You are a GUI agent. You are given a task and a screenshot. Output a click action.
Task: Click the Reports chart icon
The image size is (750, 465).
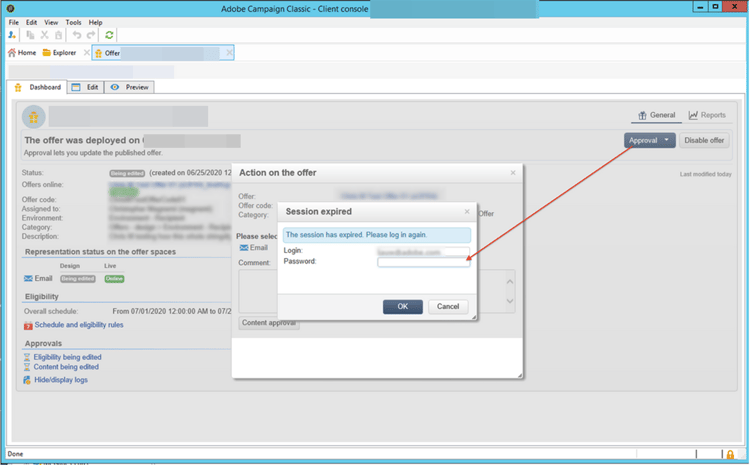pyautogui.click(x=693, y=115)
